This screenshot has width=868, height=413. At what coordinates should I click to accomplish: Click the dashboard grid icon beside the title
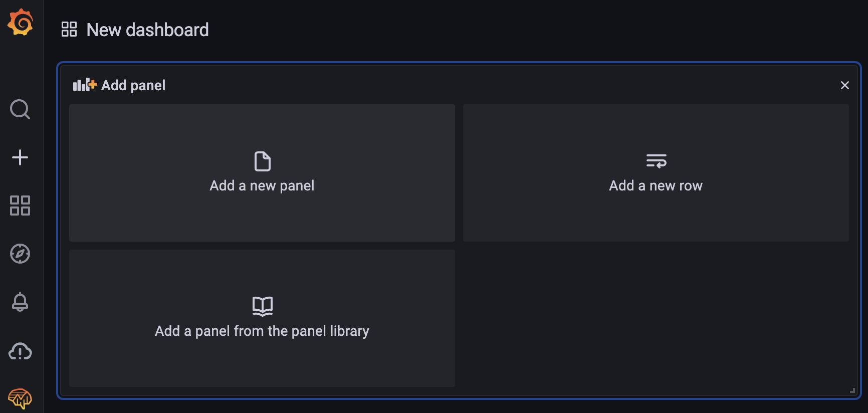(69, 30)
